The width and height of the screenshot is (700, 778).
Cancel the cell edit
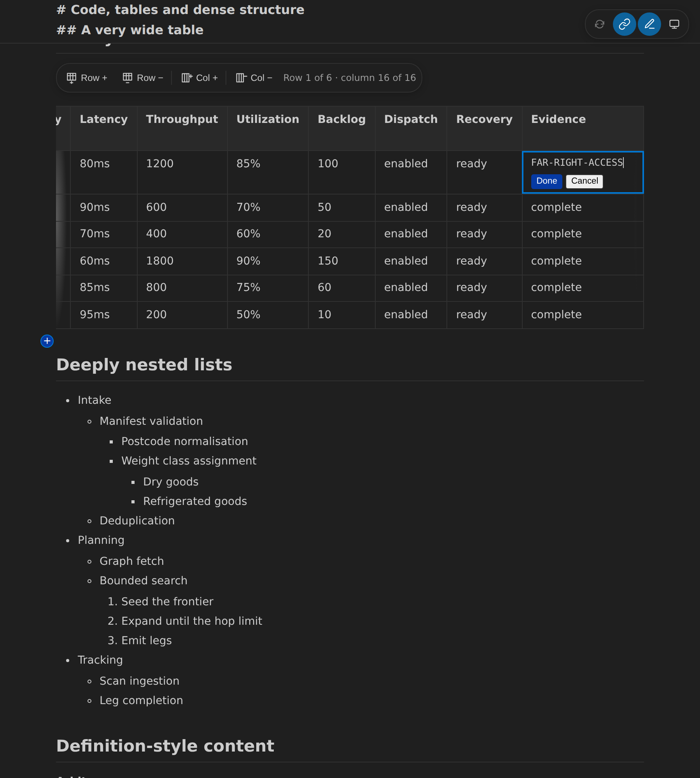pyautogui.click(x=584, y=181)
